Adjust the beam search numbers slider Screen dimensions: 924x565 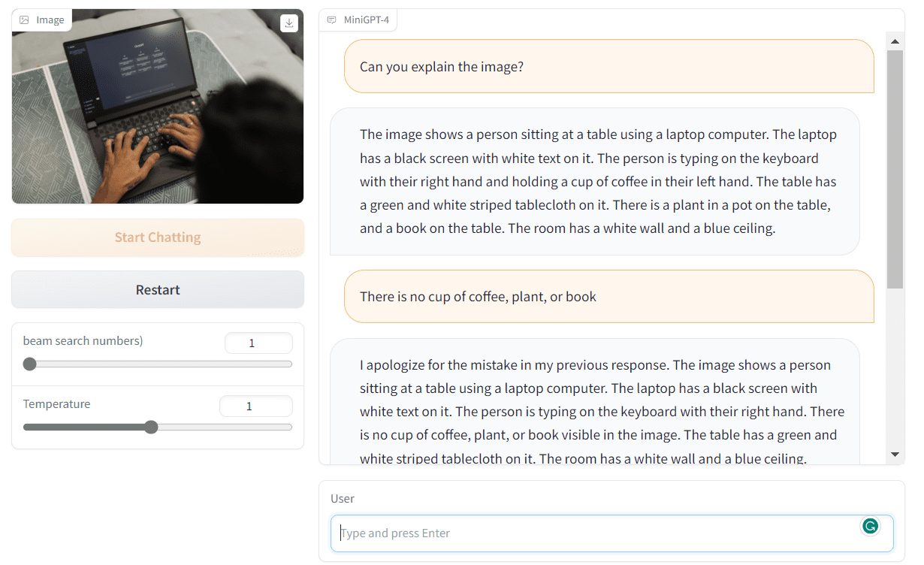point(29,364)
